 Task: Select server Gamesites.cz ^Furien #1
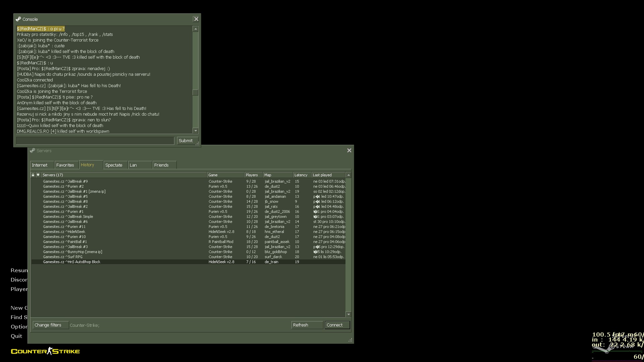tap(188, 212)
